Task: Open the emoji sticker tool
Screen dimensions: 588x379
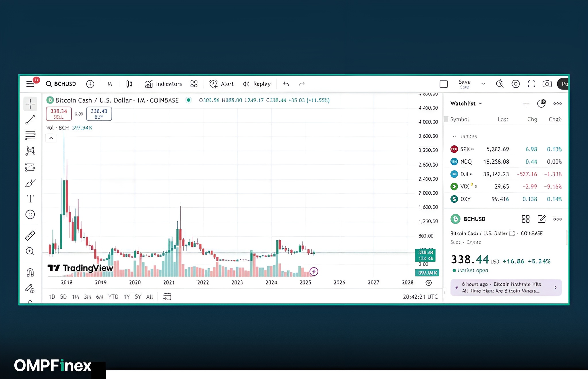Action: [x=30, y=214]
